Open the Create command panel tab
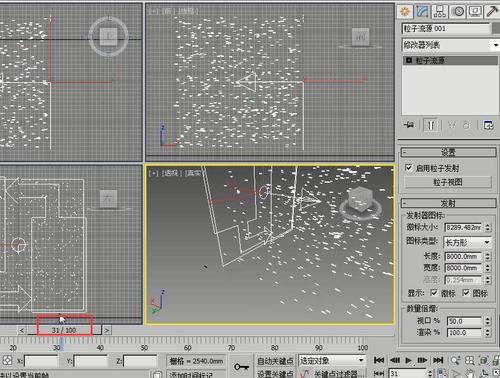This screenshot has height=378, width=500. point(405,12)
